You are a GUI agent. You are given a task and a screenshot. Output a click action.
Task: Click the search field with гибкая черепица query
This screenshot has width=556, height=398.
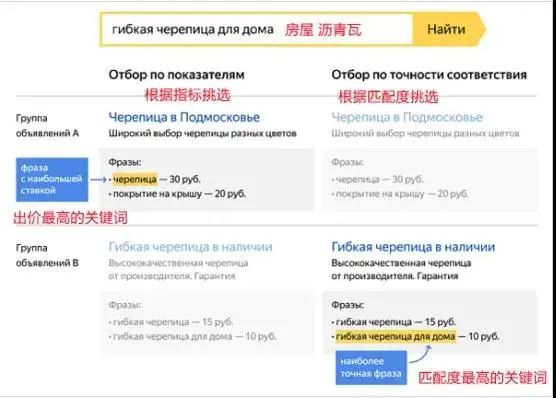[257, 29]
